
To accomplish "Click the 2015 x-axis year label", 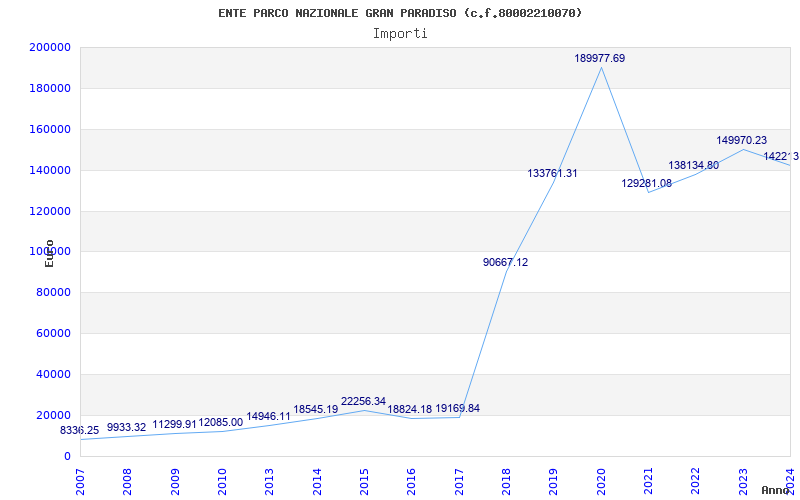I will pyautogui.click(x=364, y=482).
